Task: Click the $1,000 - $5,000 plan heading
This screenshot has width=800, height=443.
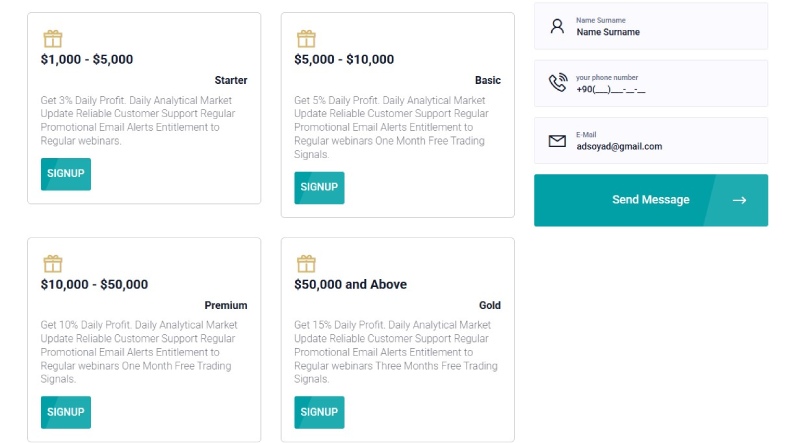Action: pos(87,59)
